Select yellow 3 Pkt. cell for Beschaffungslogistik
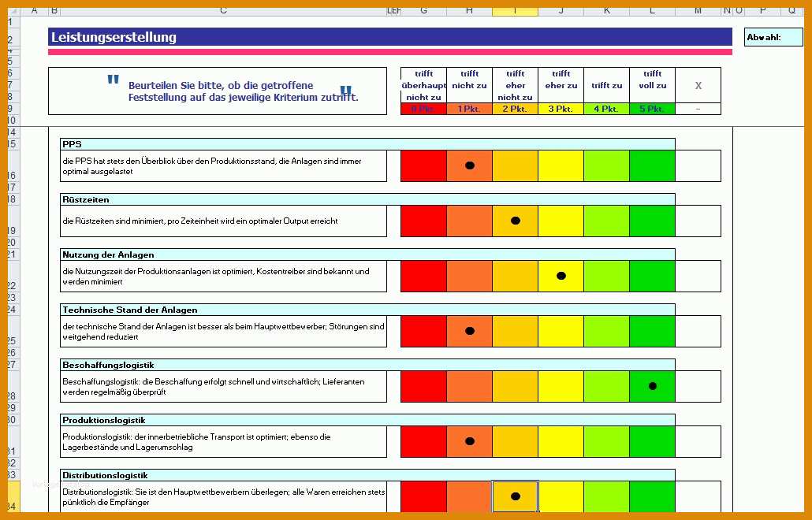 point(561,387)
